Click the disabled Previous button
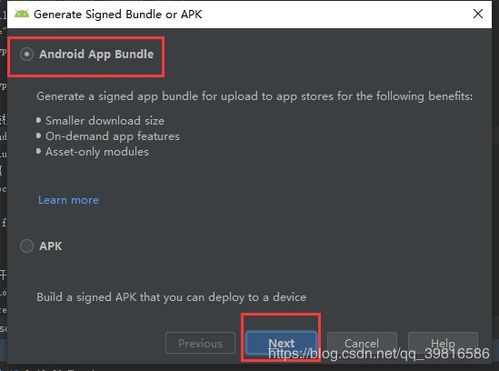Image resolution: width=499 pixels, height=371 pixels. pos(200,343)
